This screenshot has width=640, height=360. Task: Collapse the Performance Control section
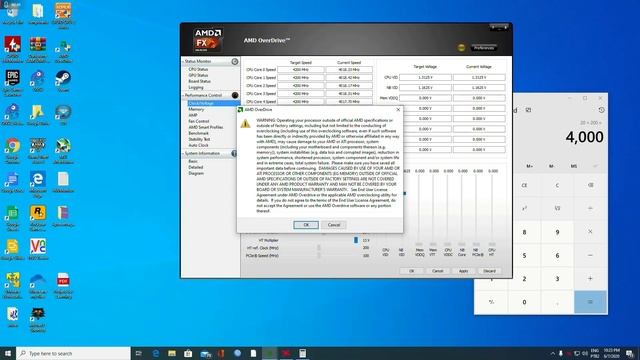(183, 96)
